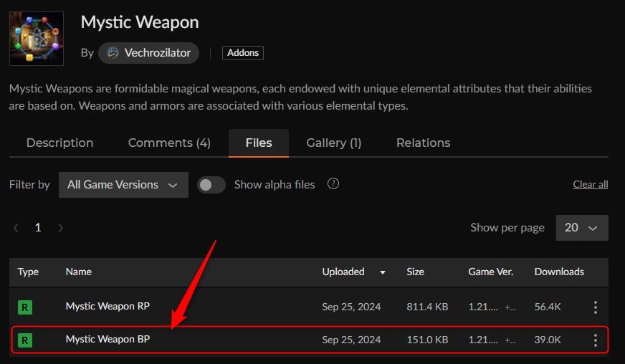Image resolution: width=625 pixels, height=364 pixels.
Task: Expand the All Game Versions filter dropdown
Action: coord(123,184)
